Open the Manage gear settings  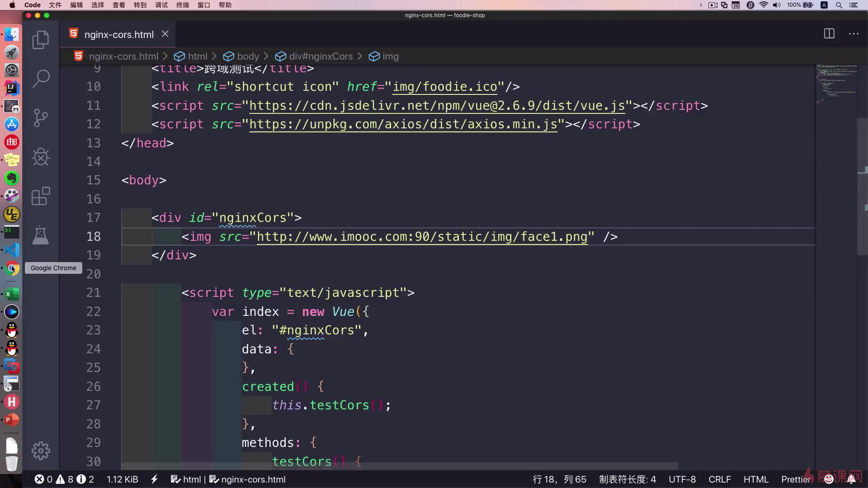(41, 450)
